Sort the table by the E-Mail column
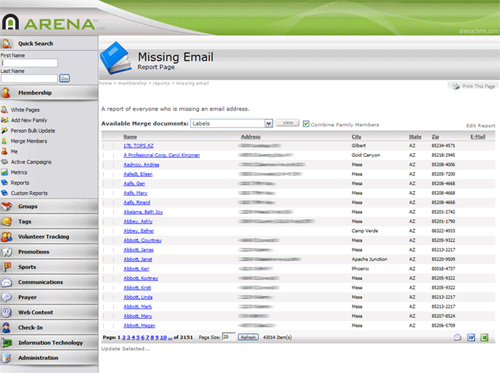Screen dimensions: 500x373 click(x=478, y=137)
